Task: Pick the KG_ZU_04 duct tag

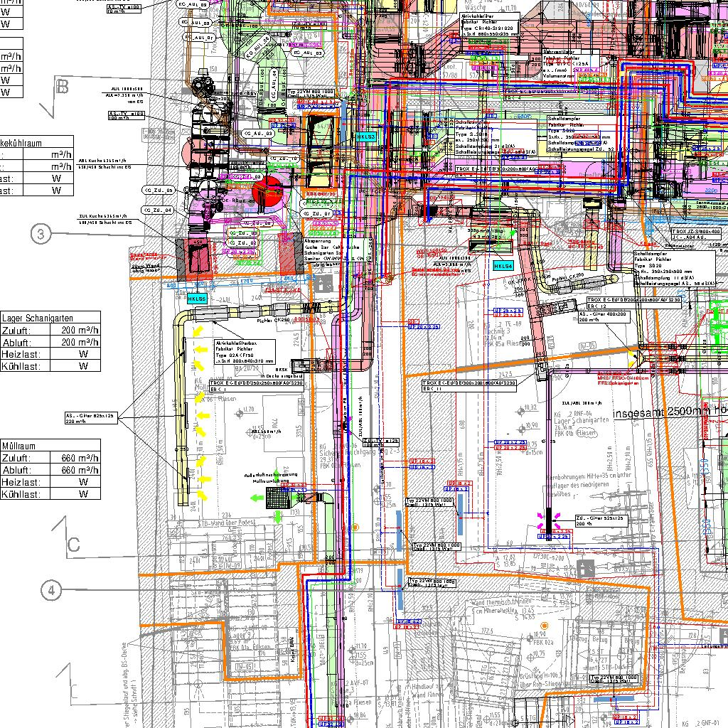Action: pyautogui.click(x=158, y=210)
